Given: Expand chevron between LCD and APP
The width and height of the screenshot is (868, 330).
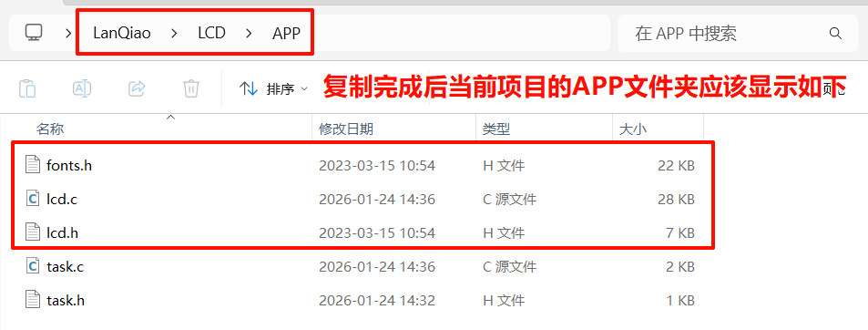Looking at the screenshot, I should (x=250, y=33).
